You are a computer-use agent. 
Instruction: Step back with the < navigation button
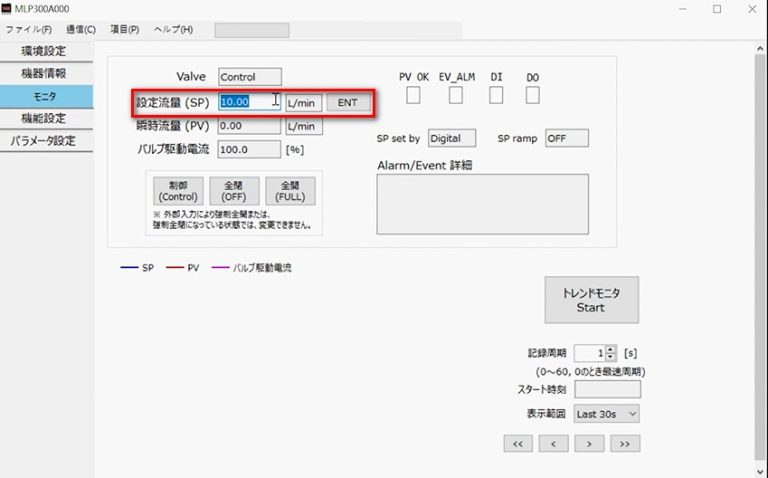(553, 443)
